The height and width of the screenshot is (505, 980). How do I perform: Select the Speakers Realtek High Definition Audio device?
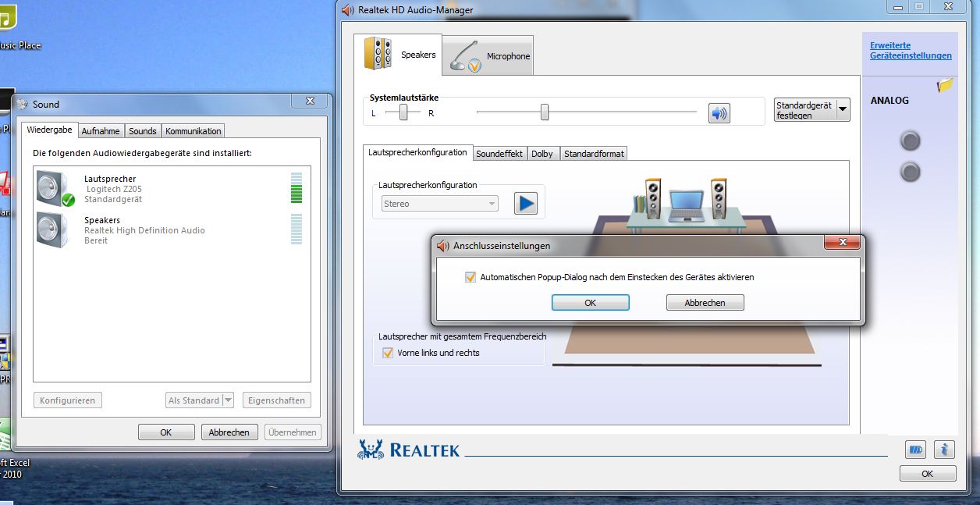click(171, 230)
